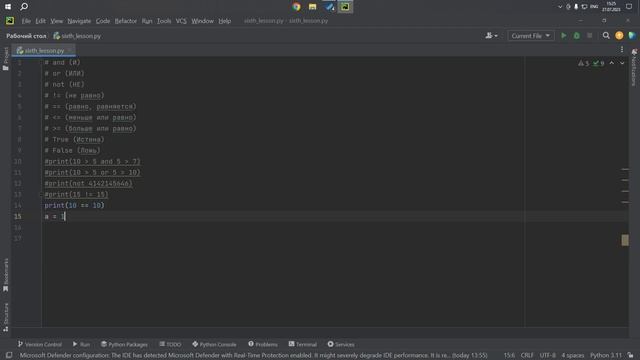The width and height of the screenshot is (640, 360).
Task: Open the Navigate menu
Action: (x=79, y=21)
